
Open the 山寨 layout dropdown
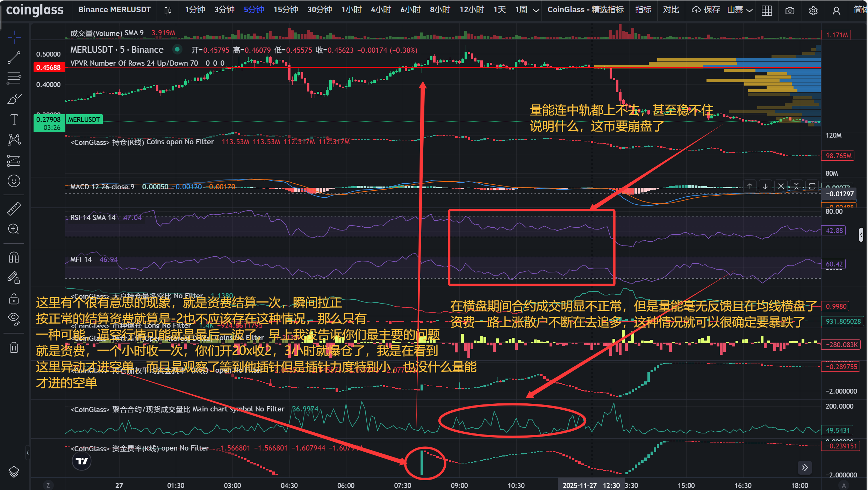click(739, 10)
